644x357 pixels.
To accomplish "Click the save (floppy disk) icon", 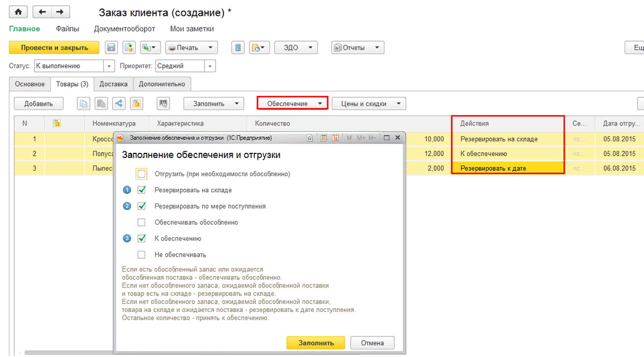I will coord(111,48).
